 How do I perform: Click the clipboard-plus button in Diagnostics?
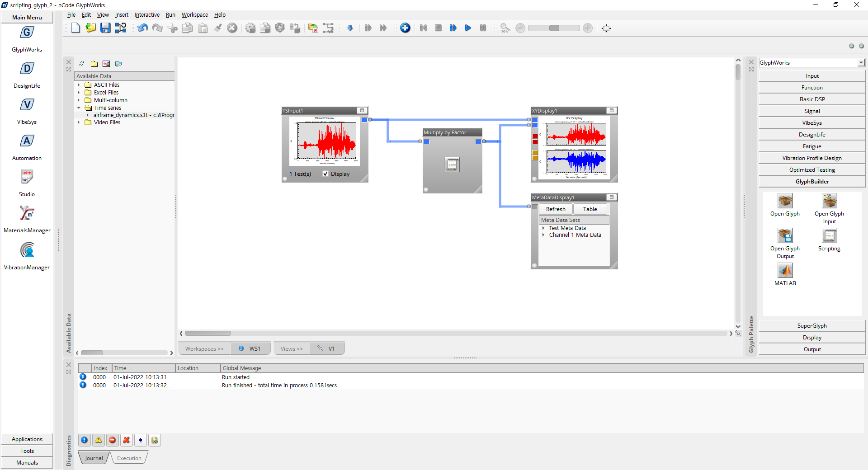[x=155, y=440]
